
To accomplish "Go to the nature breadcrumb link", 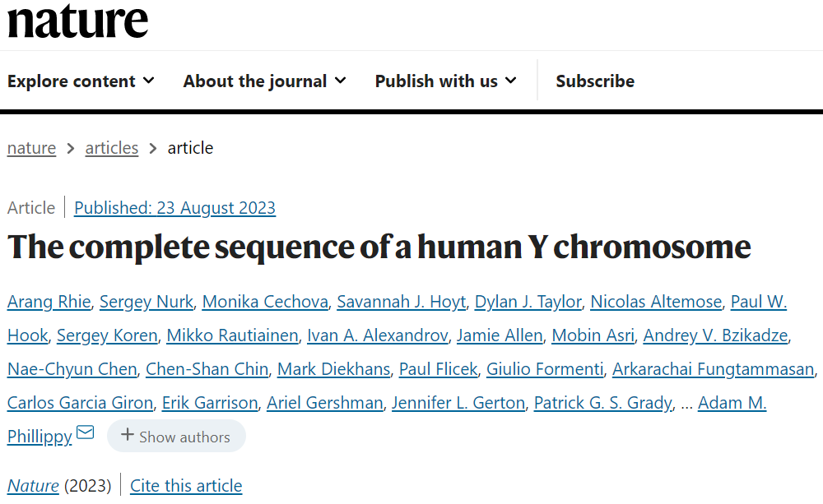I will [31, 149].
